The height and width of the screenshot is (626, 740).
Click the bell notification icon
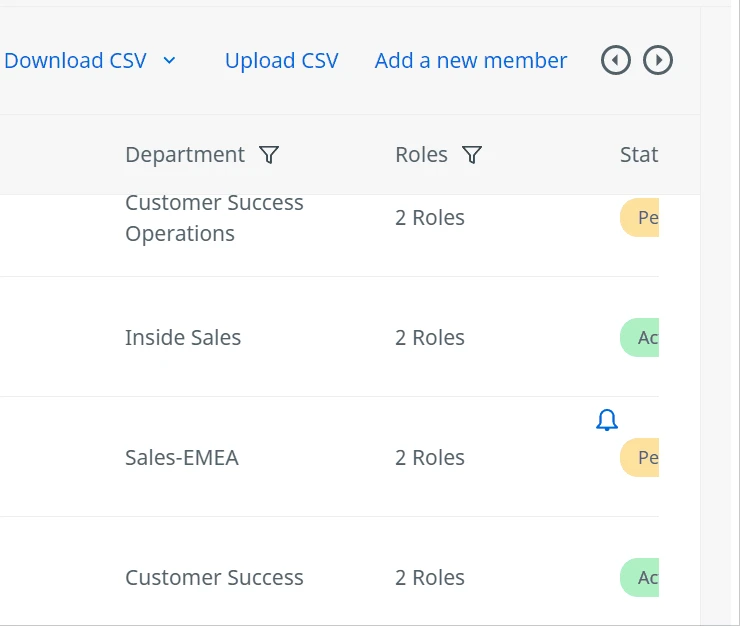tap(607, 420)
